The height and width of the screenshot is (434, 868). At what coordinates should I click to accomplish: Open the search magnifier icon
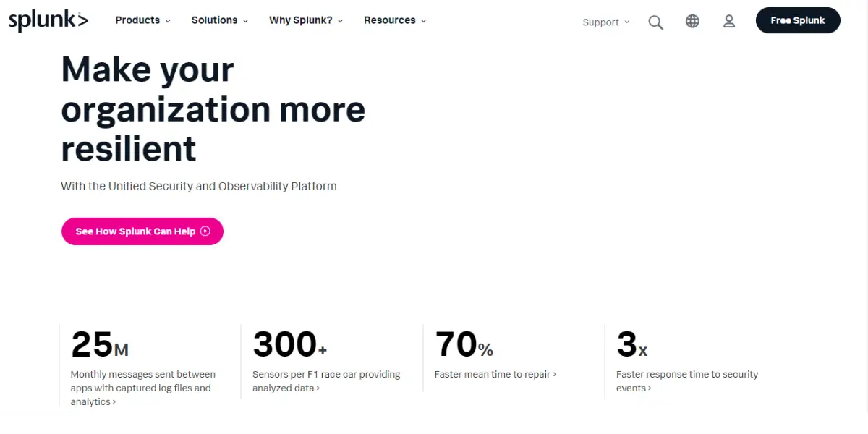coord(655,22)
